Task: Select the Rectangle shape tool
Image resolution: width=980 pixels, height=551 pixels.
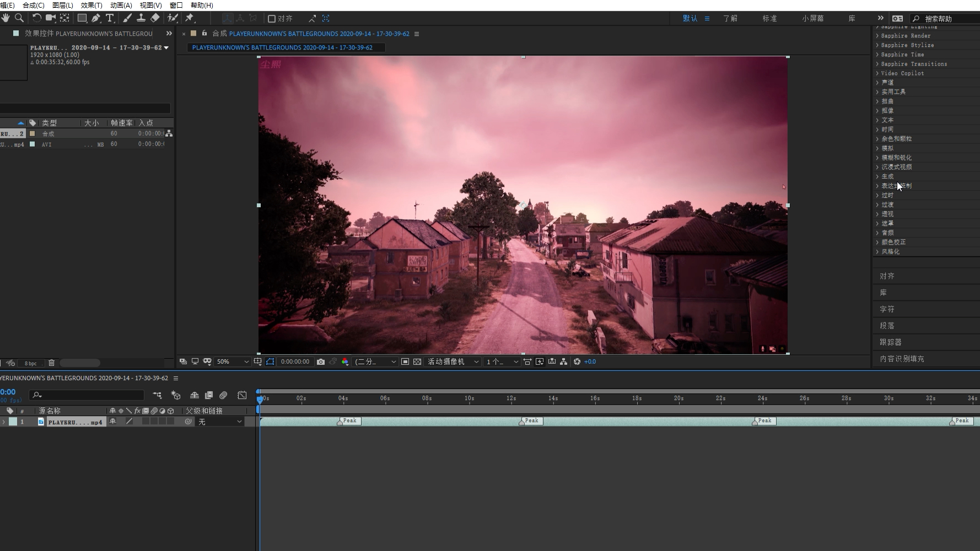Action: point(82,18)
